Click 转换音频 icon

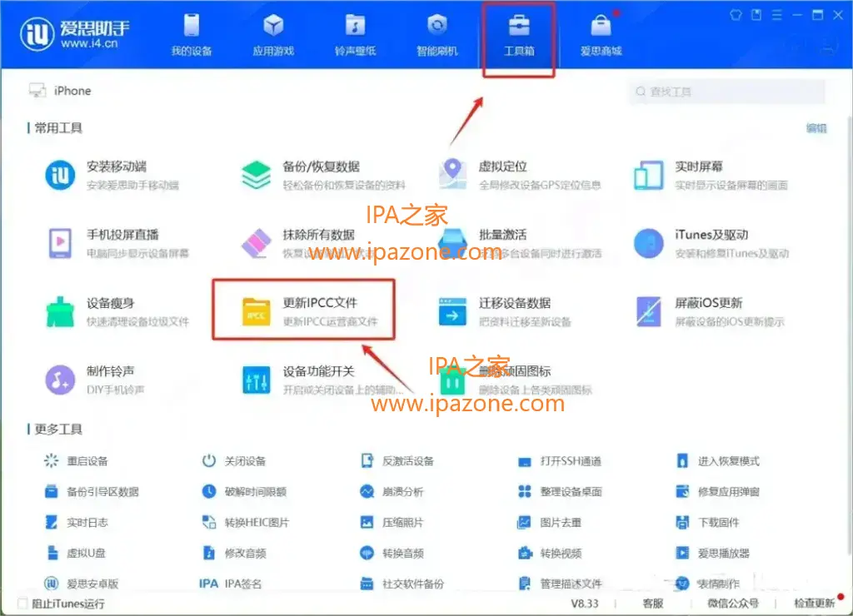point(367,553)
